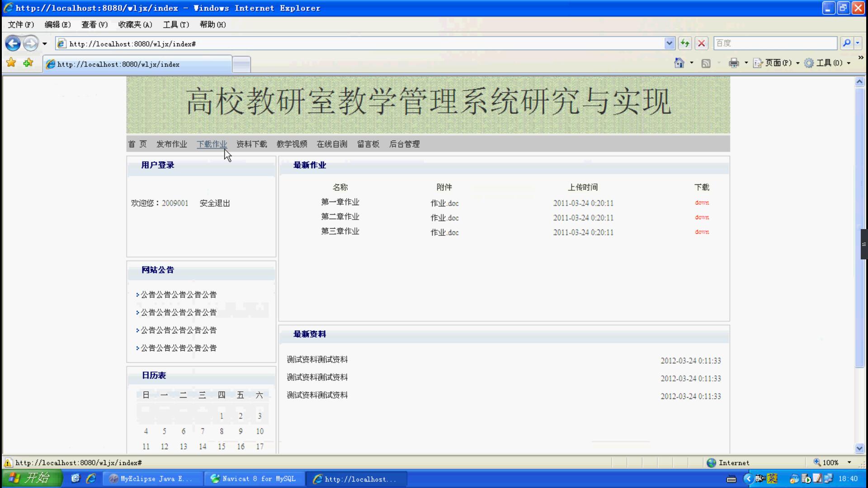The height and width of the screenshot is (488, 868).
Task: Go to 首 页 navigation link
Action: pyautogui.click(x=137, y=144)
